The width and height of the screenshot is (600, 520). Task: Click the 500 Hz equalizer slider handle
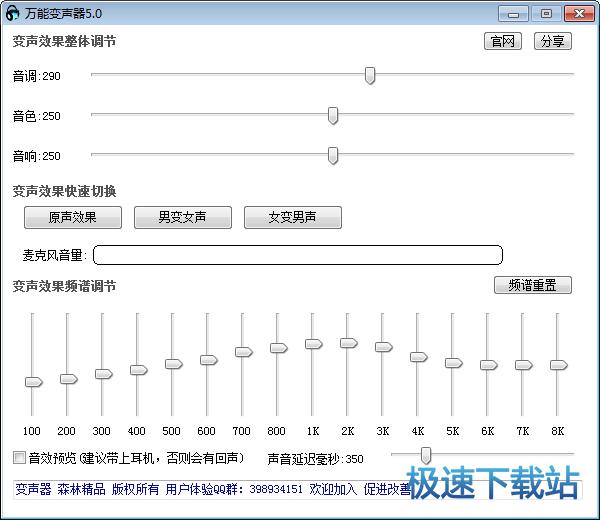point(173,364)
